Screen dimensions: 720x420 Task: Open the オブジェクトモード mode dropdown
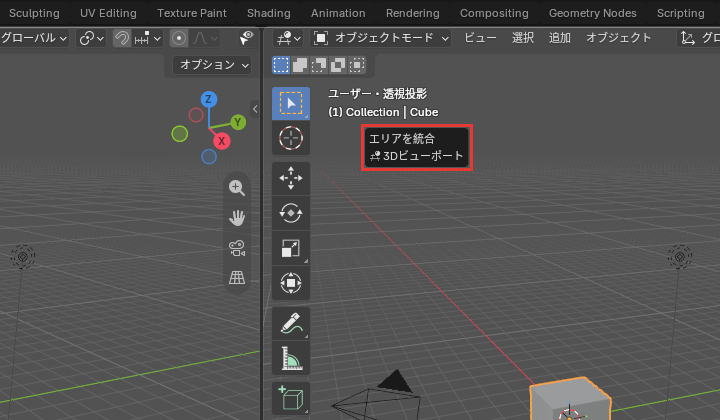[x=381, y=38]
